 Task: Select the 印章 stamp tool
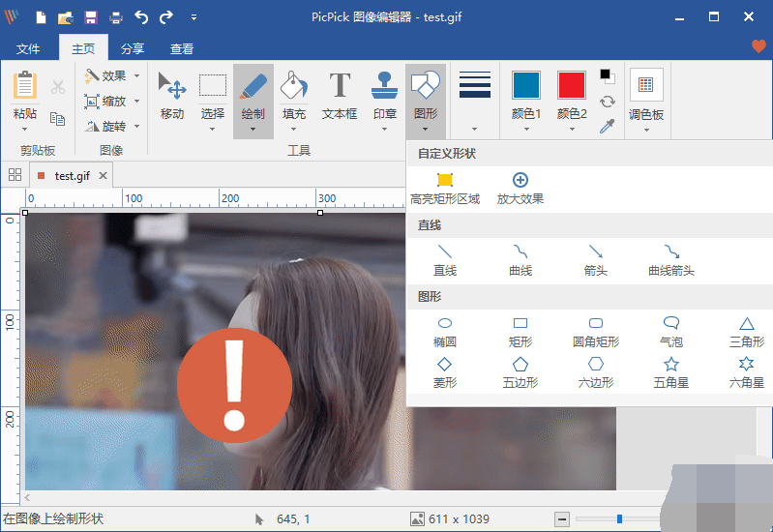tap(384, 96)
